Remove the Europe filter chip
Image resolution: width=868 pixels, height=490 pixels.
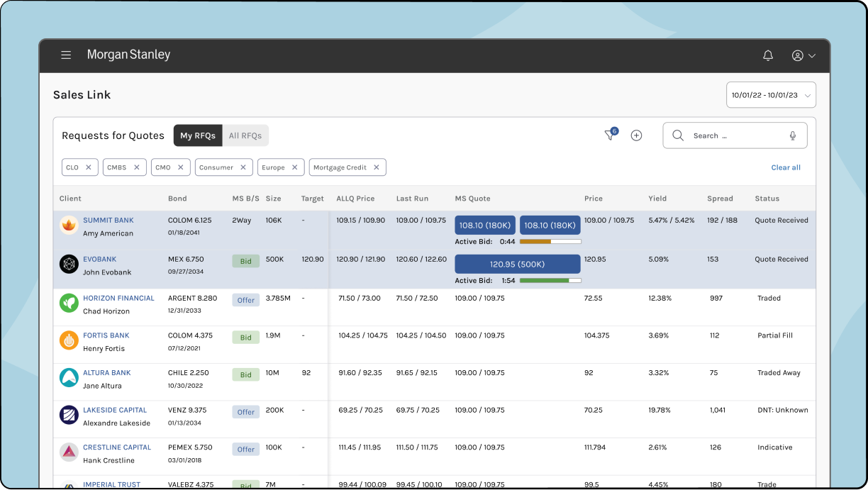(294, 167)
